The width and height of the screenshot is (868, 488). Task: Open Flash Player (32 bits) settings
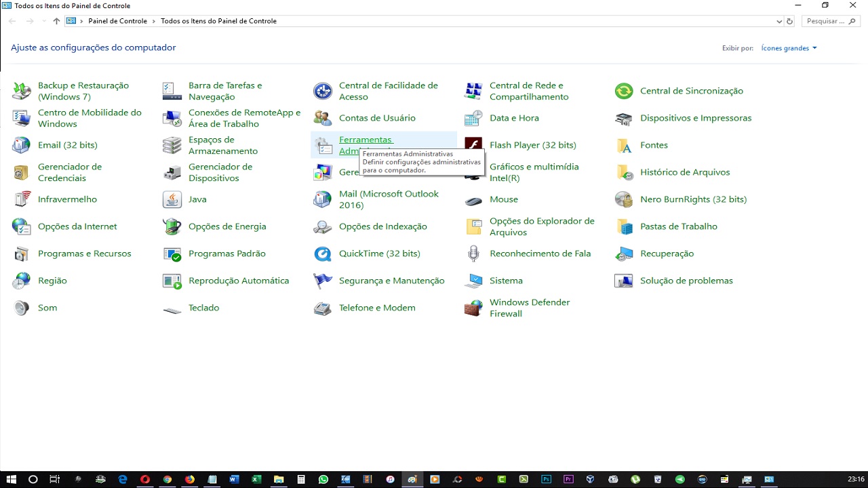tap(532, 145)
